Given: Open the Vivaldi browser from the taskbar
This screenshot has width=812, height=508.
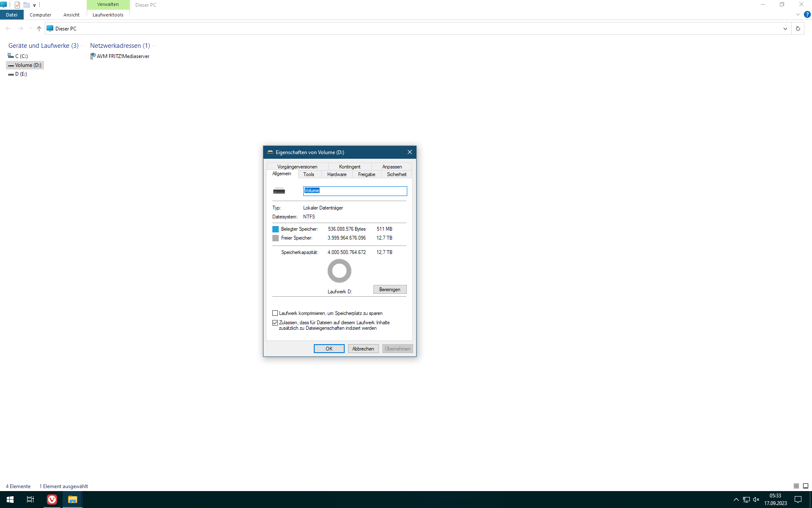Looking at the screenshot, I should [52, 500].
